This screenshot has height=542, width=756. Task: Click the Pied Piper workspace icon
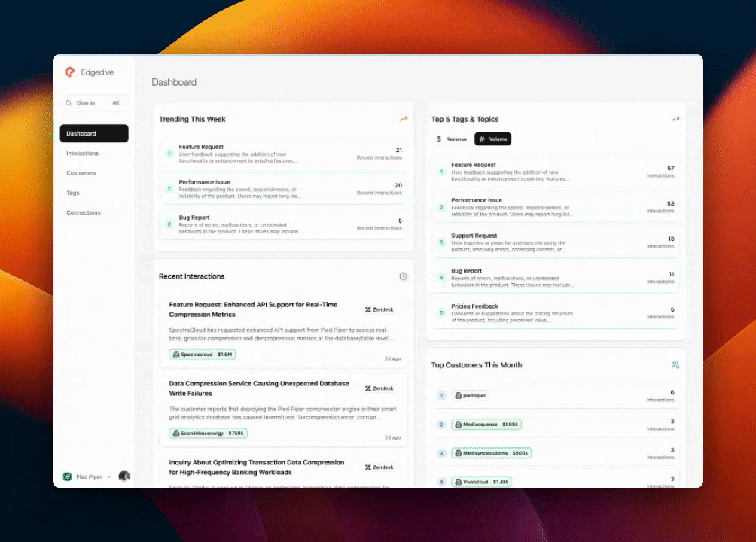[x=67, y=477]
